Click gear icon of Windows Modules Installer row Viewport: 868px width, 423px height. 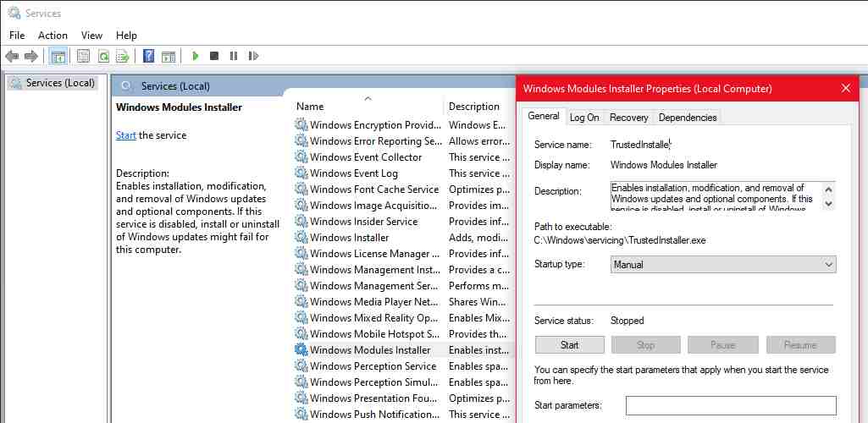pos(301,349)
